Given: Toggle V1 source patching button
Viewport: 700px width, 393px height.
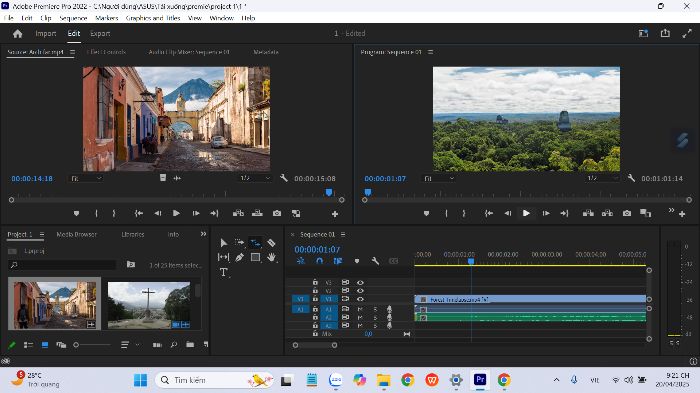Looking at the screenshot, I should (300, 299).
